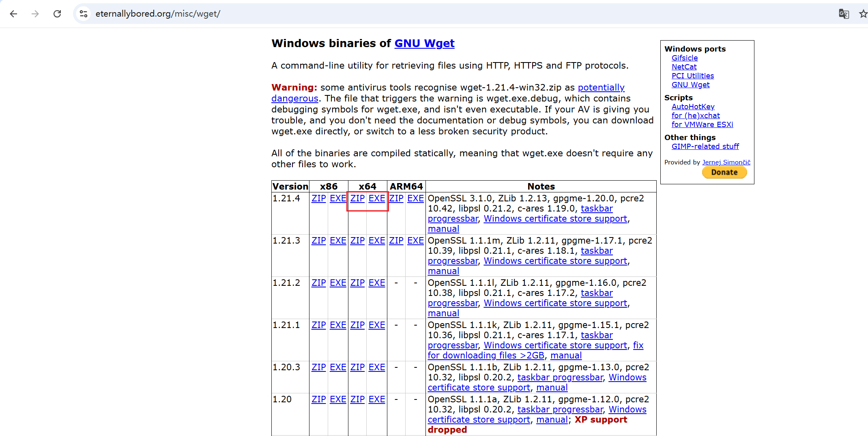
Task: Navigate back in the browser
Action: pos(13,13)
